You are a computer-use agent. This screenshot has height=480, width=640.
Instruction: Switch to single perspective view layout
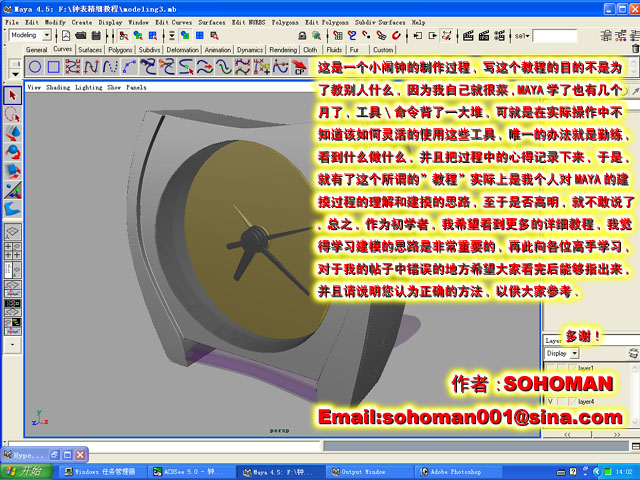[x=12, y=232]
